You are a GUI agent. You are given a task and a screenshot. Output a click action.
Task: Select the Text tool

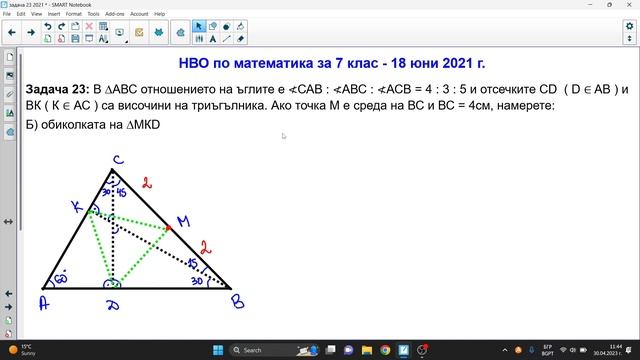pos(213,39)
